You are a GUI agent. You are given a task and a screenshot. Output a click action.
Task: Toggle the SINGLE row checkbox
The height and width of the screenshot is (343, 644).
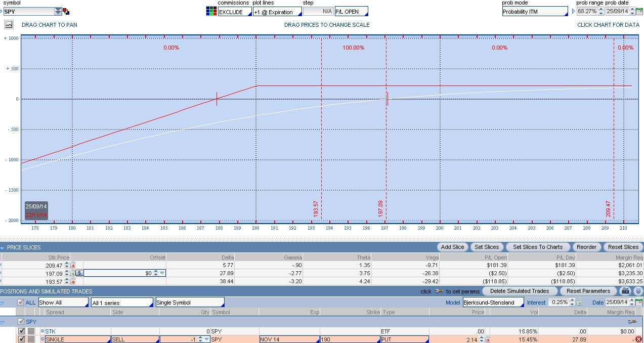point(21,339)
